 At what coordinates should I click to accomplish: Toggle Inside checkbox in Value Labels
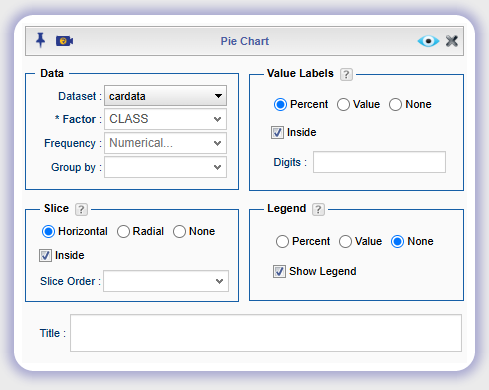coord(277,132)
